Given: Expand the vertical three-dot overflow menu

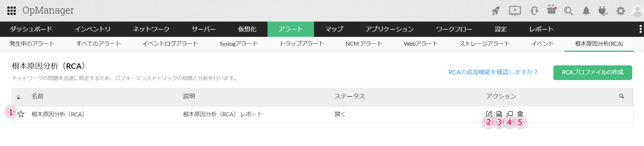Looking at the screenshot, I should tap(641, 29).
